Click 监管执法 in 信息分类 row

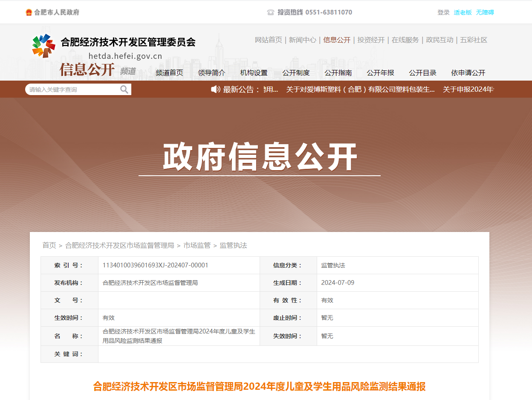[x=333, y=265]
